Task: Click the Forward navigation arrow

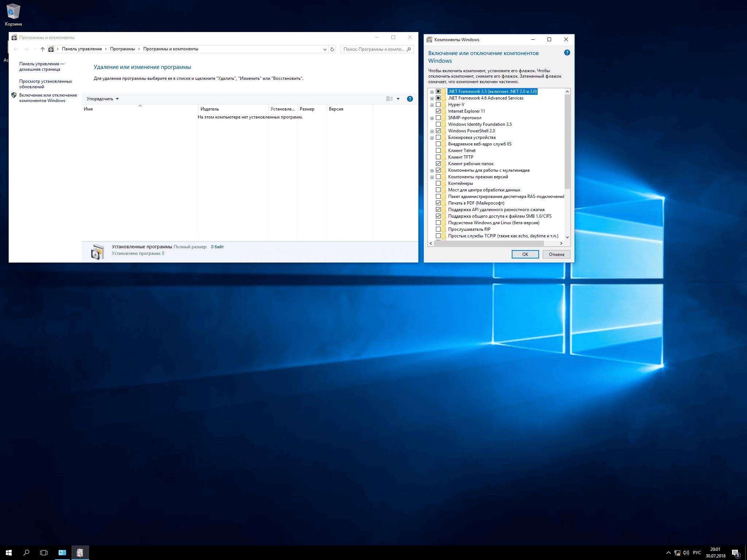Action: pos(26,49)
